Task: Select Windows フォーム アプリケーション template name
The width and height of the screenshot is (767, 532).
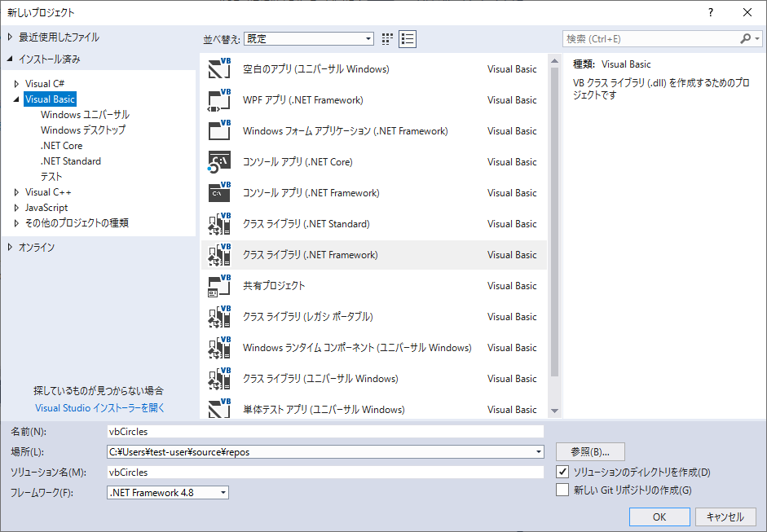Action: point(346,130)
